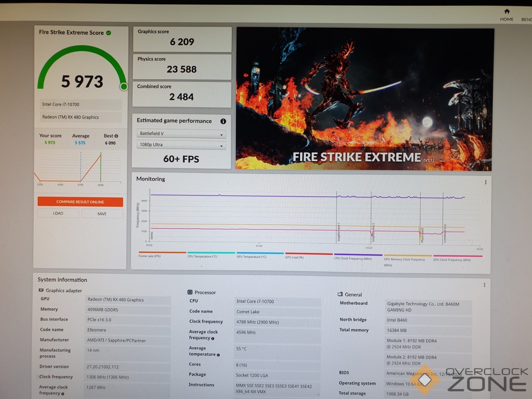
Task: Click the Home icon in the top bar
Action: (507, 11)
